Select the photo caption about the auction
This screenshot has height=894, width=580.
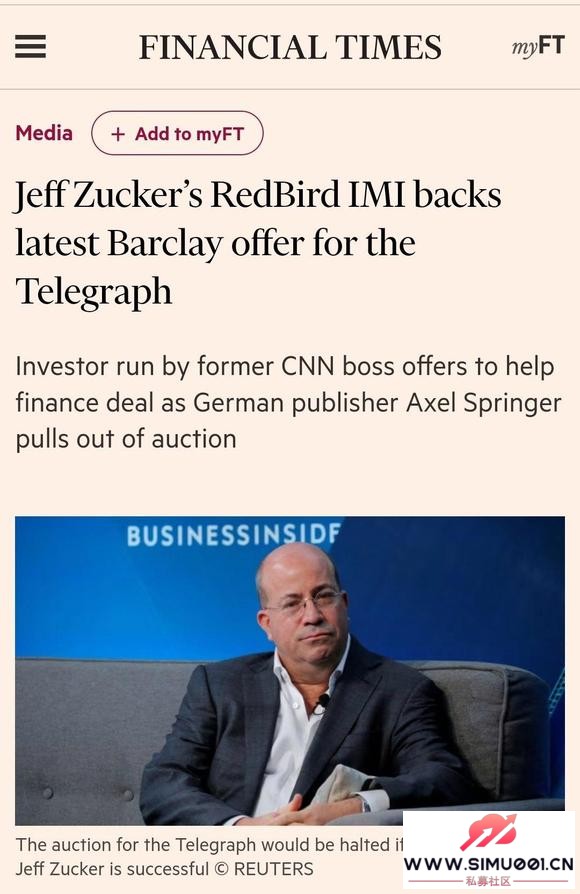tap(209, 856)
